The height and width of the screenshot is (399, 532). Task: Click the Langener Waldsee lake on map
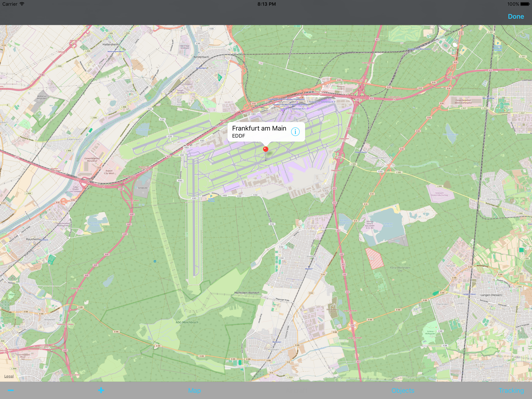pos(385,225)
